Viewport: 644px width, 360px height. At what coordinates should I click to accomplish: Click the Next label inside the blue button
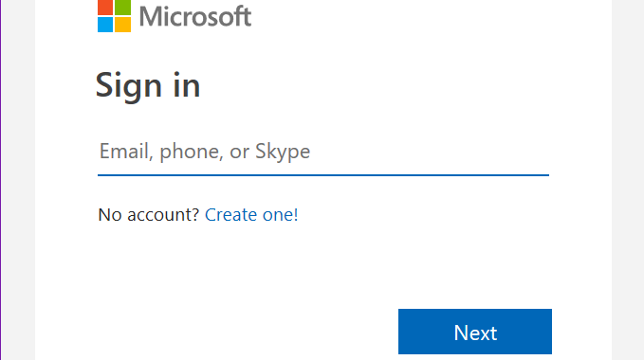coord(475,333)
